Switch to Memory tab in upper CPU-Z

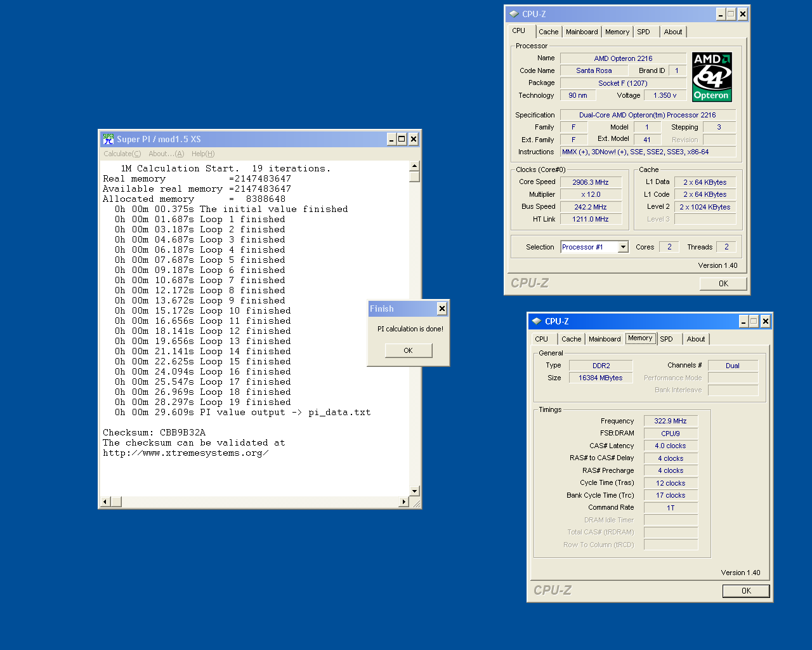coord(617,32)
